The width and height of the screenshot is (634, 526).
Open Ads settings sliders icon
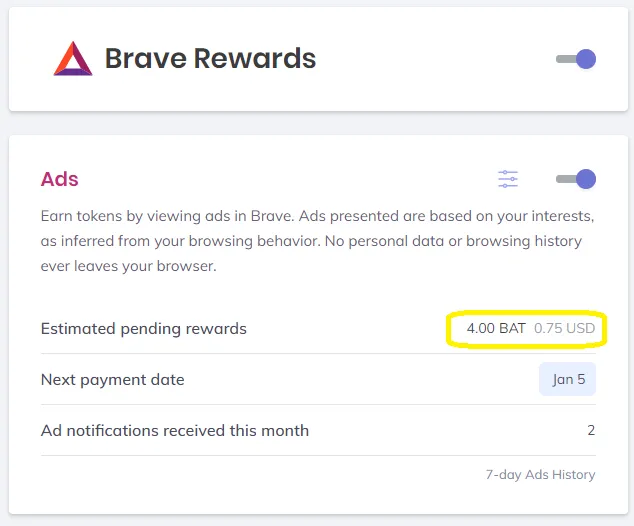508,179
